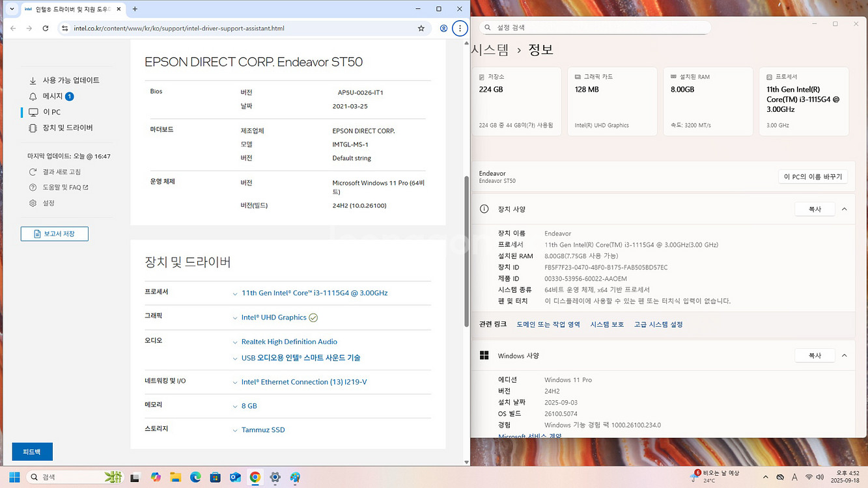Open the Windows Start menu
The image size is (868, 488).
pos(14,477)
